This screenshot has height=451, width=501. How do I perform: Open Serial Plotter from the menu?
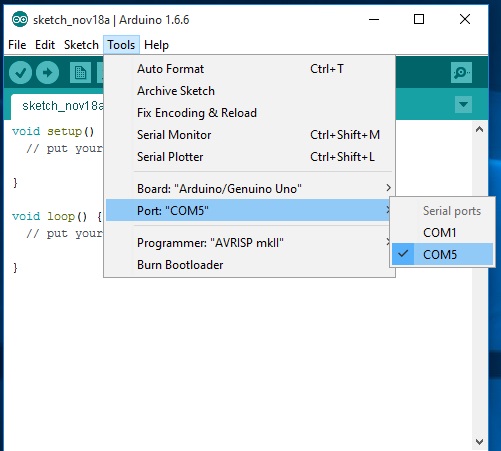(249, 157)
